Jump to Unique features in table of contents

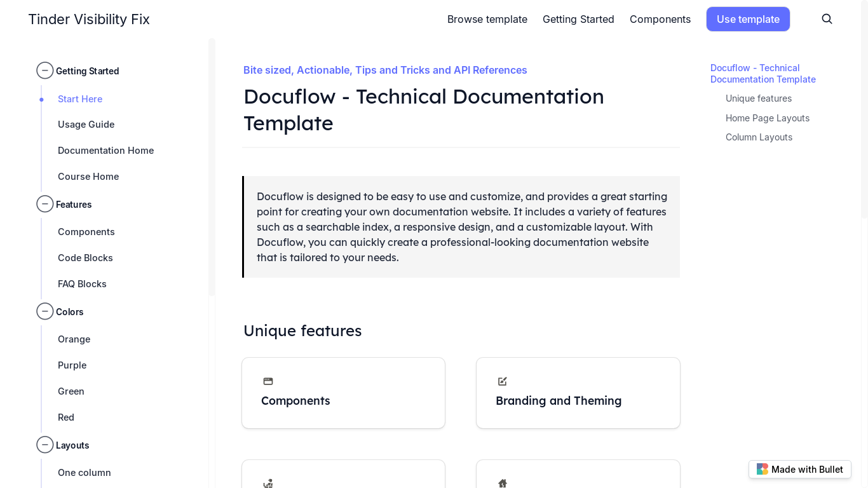coord(759,98)
